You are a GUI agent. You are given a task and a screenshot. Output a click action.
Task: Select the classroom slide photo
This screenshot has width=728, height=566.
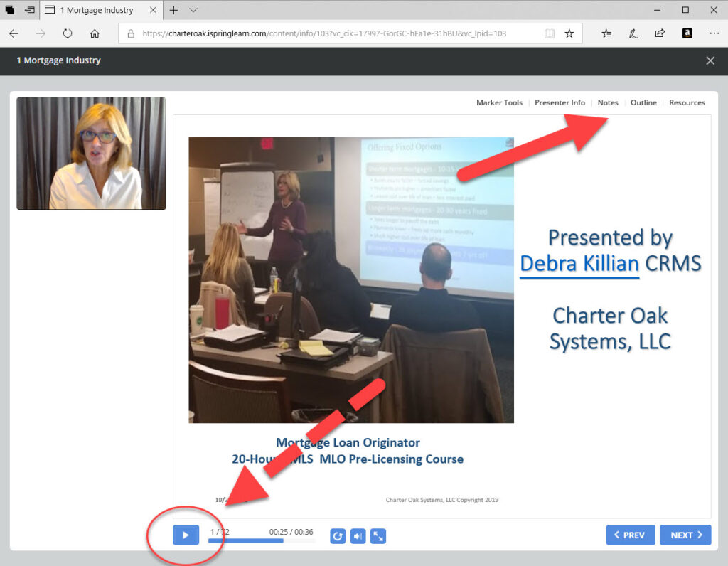tap(351, 279)
